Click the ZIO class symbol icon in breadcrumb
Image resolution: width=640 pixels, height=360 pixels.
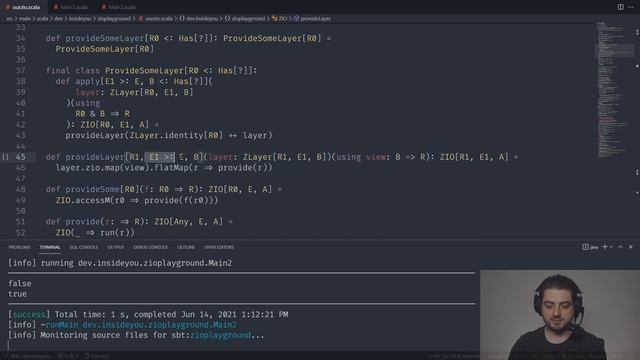(x=274, y=18)
